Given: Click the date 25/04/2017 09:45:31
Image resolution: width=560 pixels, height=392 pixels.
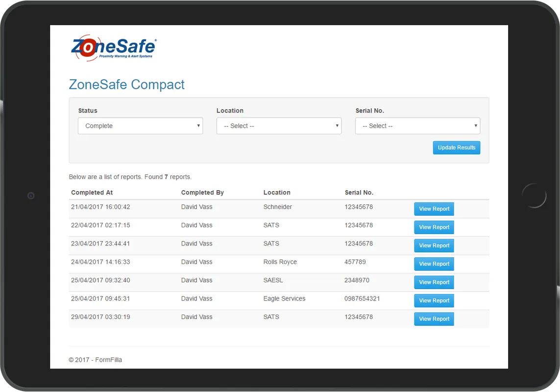Looking at the screenshot, I should (x=100, y=298).
